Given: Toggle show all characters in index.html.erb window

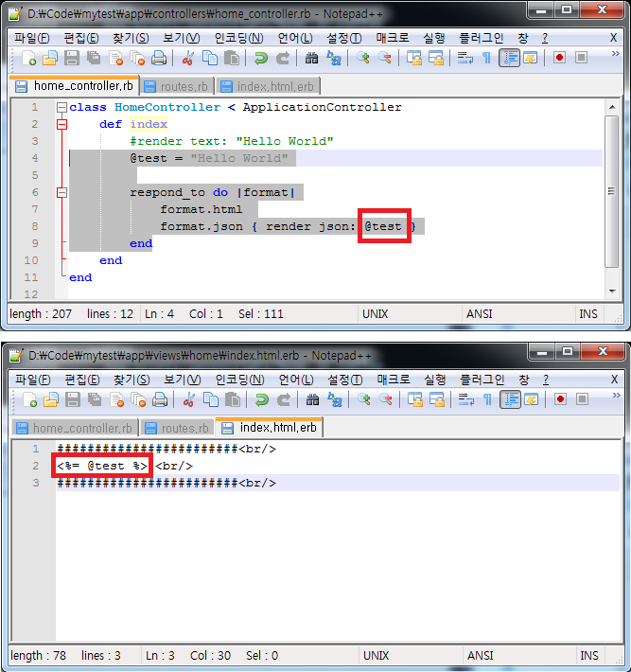Looking at the screenshot, I should [x=487, y=399].
